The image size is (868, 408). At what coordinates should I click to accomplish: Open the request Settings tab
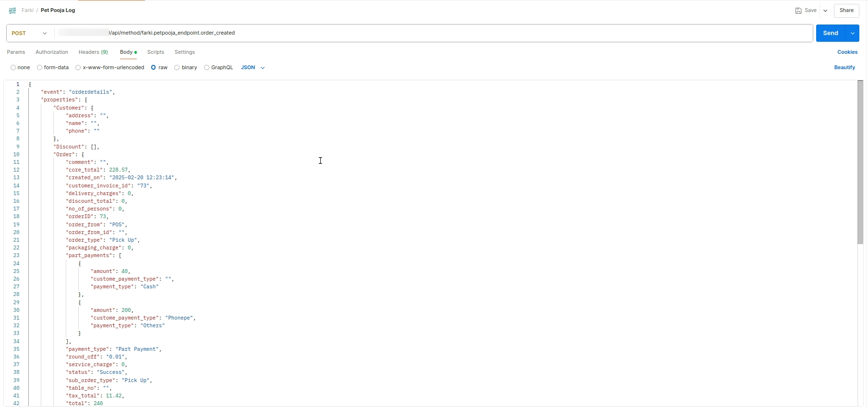[x=185, y=52]
